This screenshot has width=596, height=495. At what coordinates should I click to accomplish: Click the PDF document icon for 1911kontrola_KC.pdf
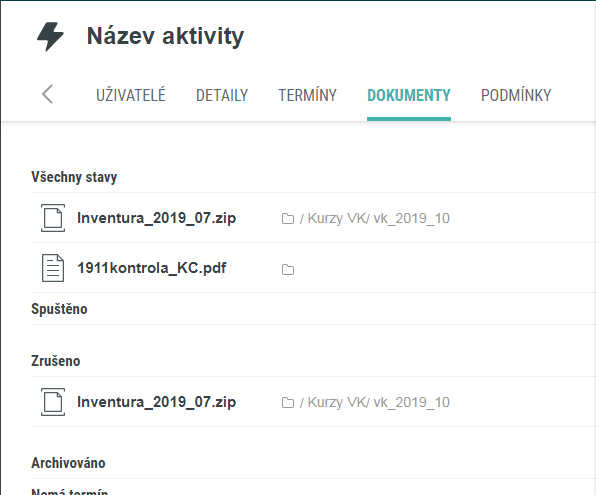53,268
